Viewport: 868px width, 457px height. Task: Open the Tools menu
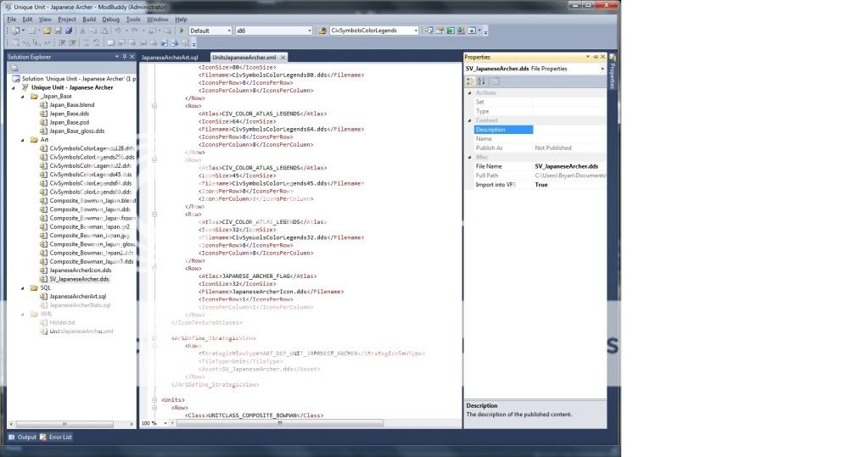(133, 20)
